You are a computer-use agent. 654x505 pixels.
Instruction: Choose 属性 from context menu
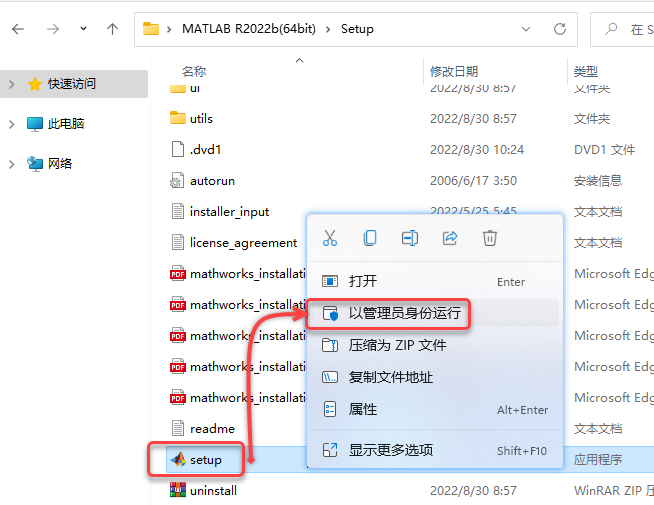point(435,410)
